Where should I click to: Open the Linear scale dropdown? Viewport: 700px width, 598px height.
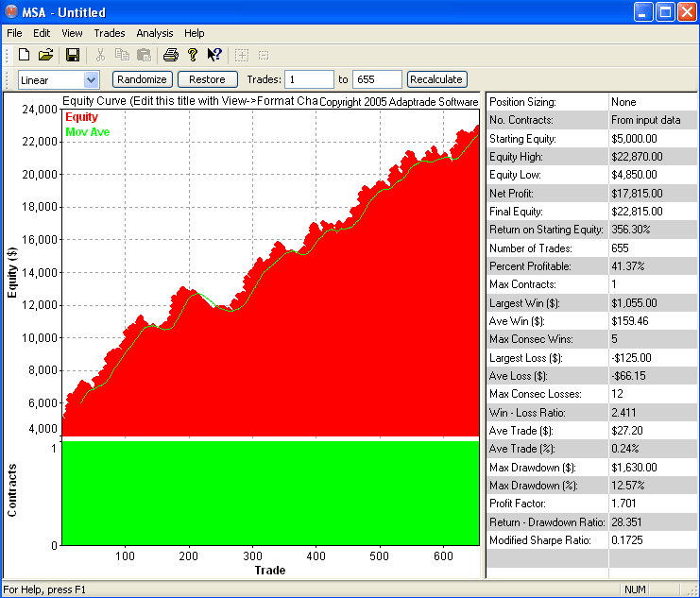click(92, 80)
